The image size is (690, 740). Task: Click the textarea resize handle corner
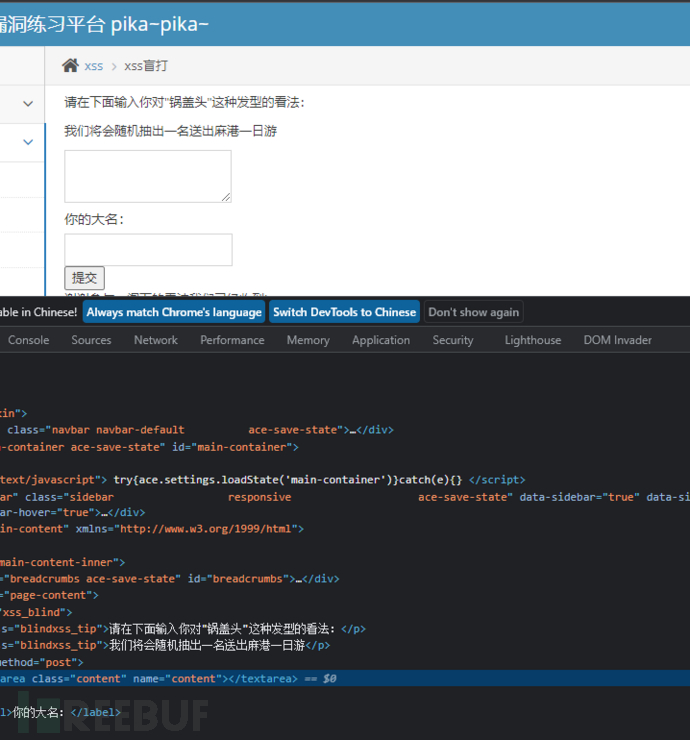point(227,198)
